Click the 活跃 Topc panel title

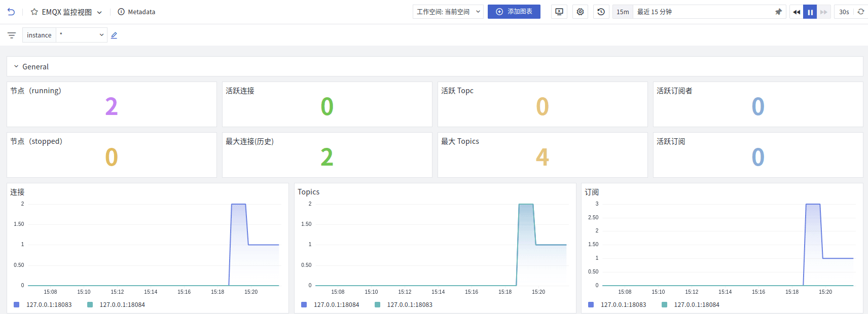pos(457,91)
